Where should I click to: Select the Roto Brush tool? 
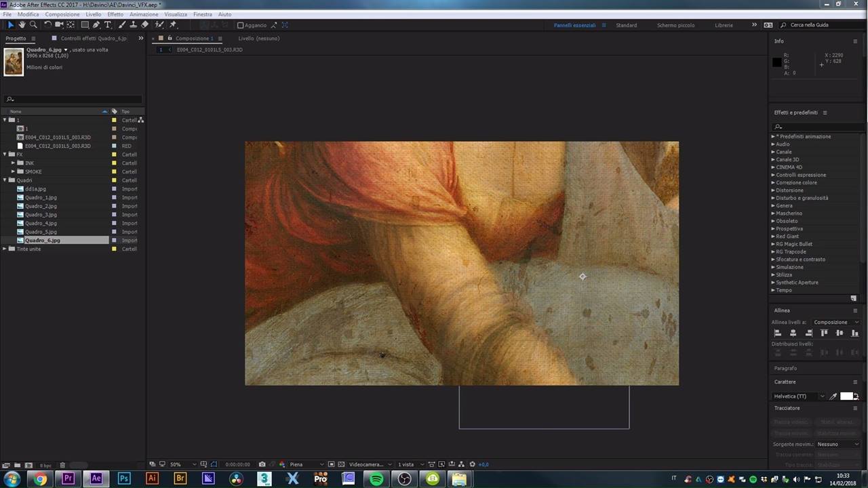pos(159,25)
